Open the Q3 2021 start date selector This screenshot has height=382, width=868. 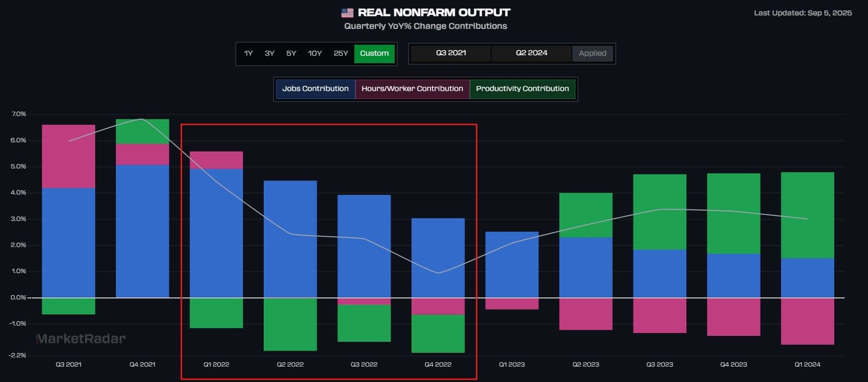(451, 53)
